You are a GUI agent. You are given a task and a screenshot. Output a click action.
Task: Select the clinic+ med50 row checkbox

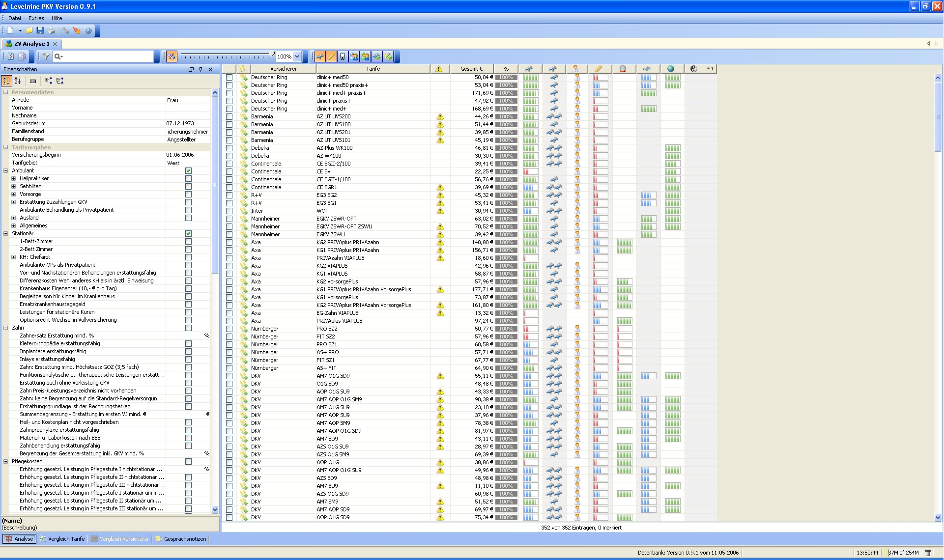(229, 77)
